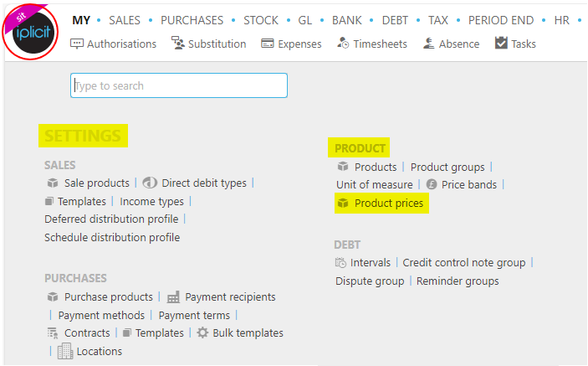Open the SALES menu
The height and width of the screenshot is (366, 588).
coord(125,20)
